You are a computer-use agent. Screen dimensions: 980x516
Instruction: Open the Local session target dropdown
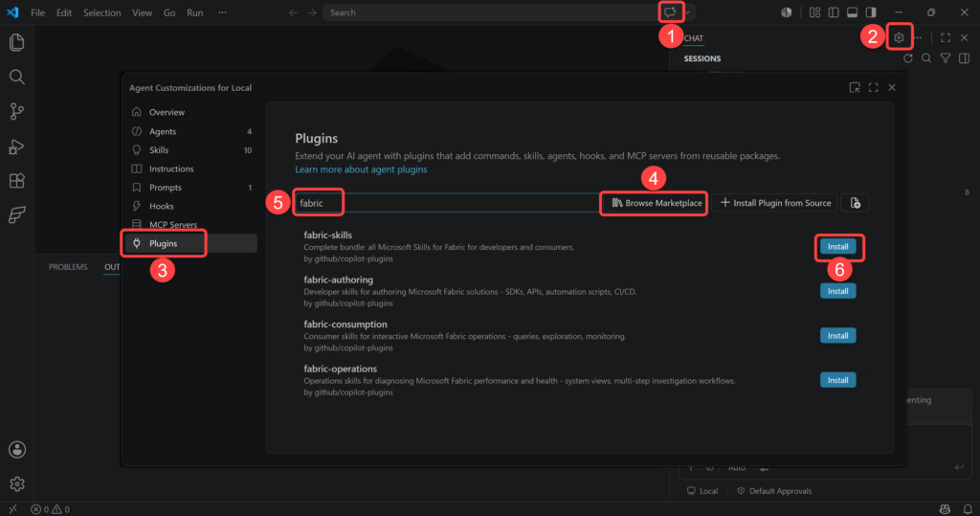tap(702, 491)
